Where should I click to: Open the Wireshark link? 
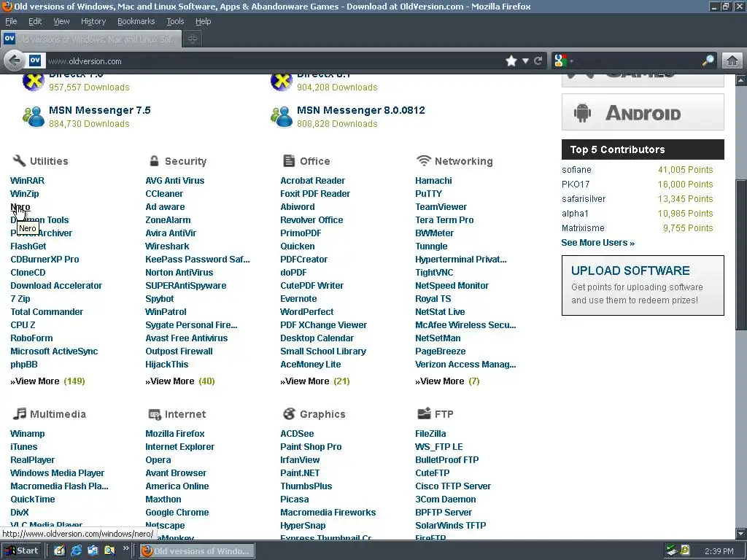(167, 246)
